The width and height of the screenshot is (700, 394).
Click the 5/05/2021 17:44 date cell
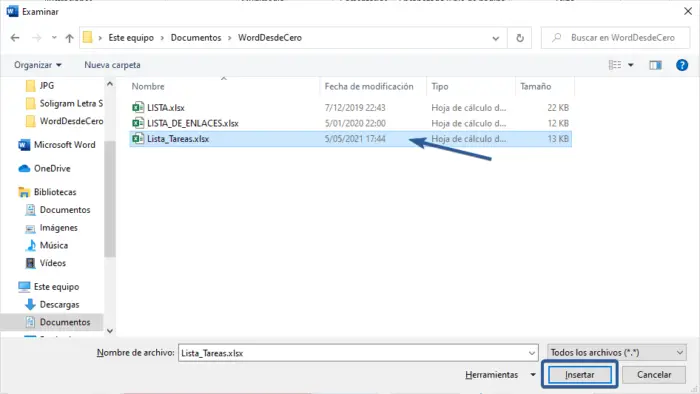pyautogui.click(x=355, y=139)
